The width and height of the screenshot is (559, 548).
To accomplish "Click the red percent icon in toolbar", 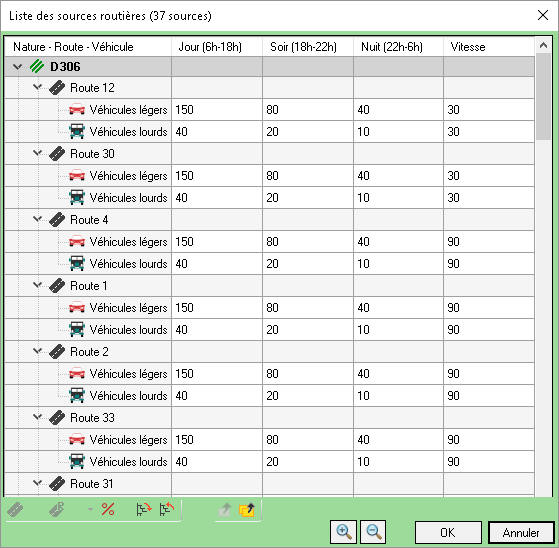I will (x=108, y=509).
